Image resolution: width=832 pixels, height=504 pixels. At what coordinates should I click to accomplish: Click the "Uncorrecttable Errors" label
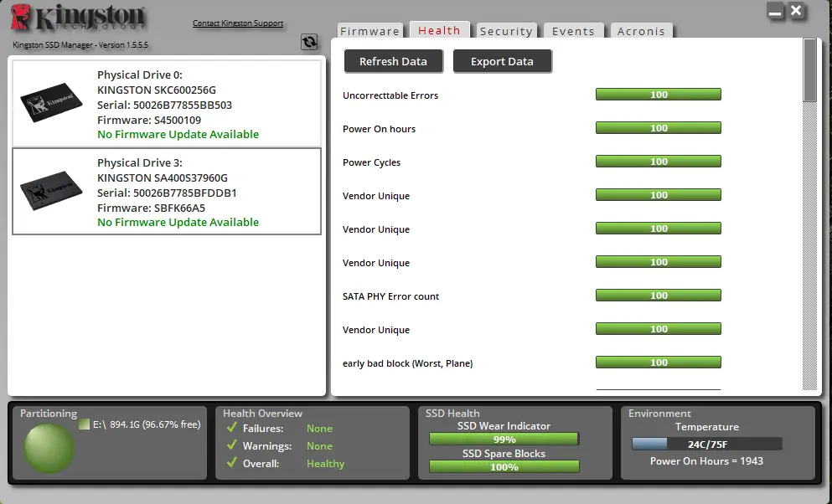390,96
